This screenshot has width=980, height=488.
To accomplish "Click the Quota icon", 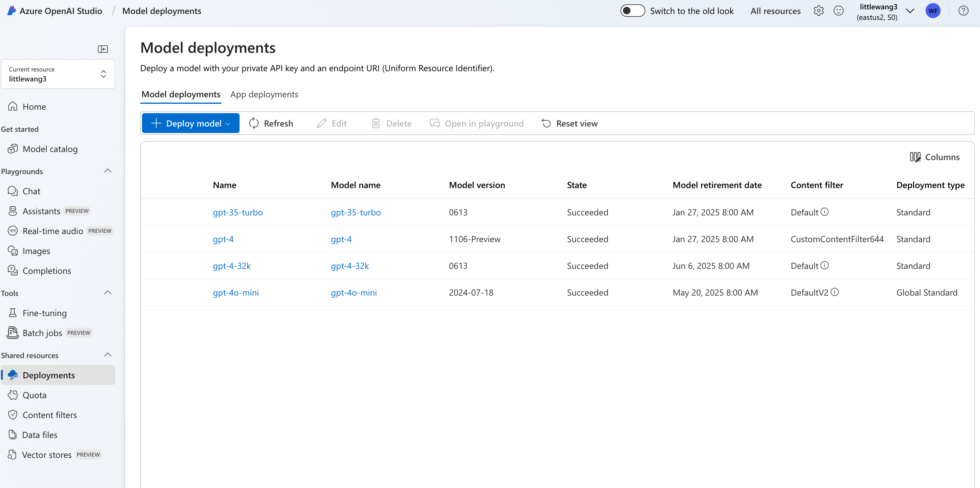I will pos(12,395).
